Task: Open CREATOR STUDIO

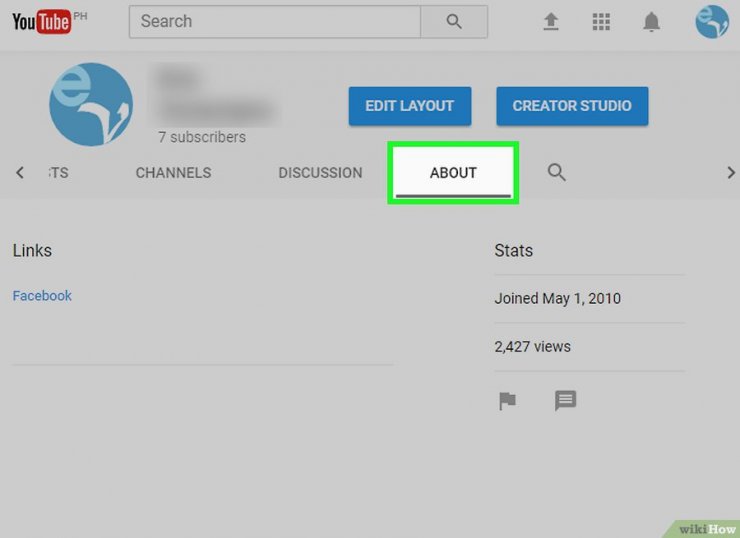Action: tap(571, 106)
